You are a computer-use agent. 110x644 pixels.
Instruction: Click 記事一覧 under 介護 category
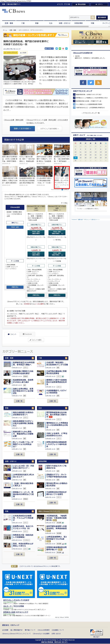pos(53,401)
